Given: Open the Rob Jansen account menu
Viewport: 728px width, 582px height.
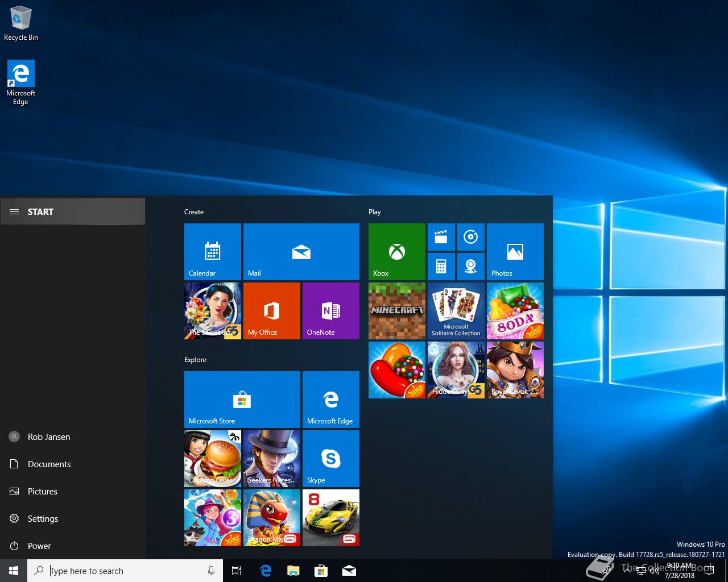Looking at the screenshot, I should (73, 436).
